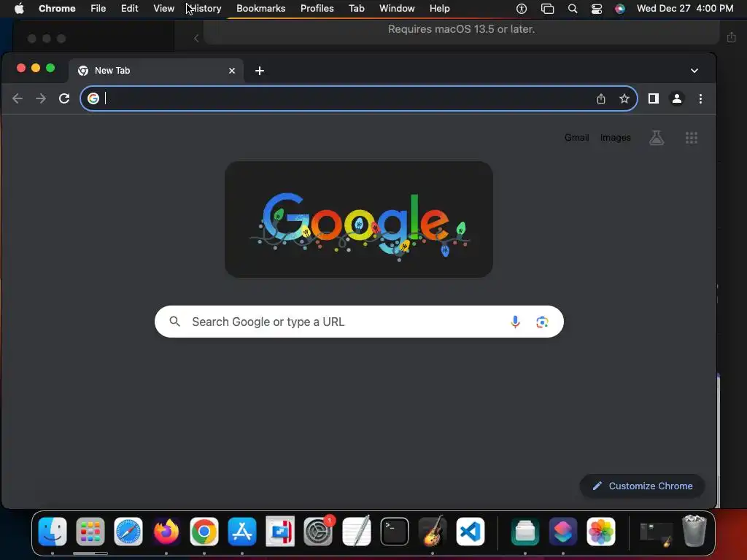The width and height of the screenshot is (747, 560).
Task: Open the Edit menu
Action: pyautogui.click(x=130, y=9)
